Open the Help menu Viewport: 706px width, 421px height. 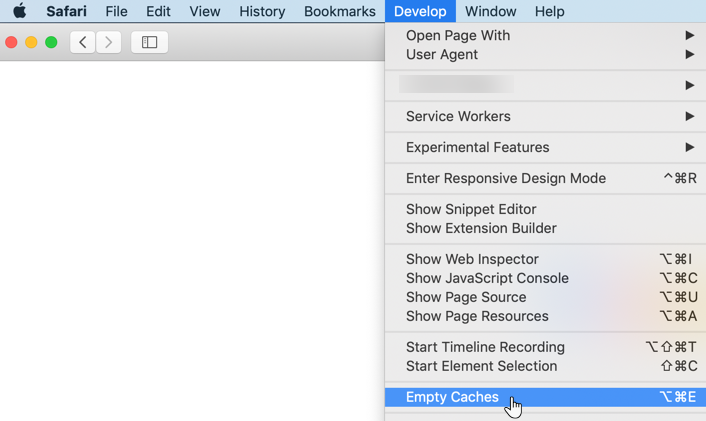click(549, 11)
